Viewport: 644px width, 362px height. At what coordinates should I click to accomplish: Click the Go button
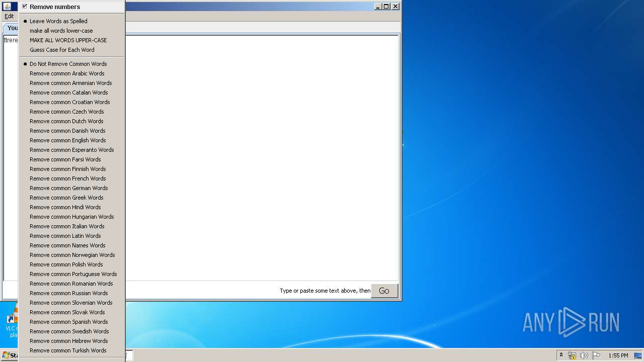pos(384,291)
